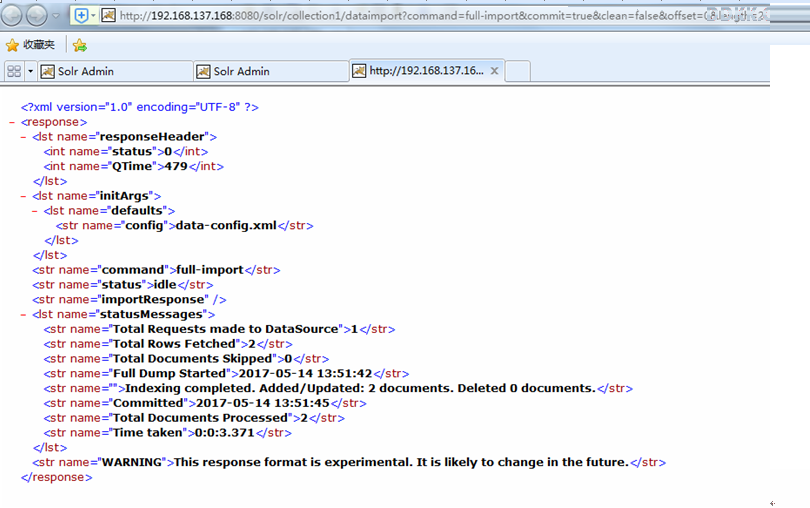Click the Total Rows Fetched line
The image size is (810, 508).
click(168, 344)
